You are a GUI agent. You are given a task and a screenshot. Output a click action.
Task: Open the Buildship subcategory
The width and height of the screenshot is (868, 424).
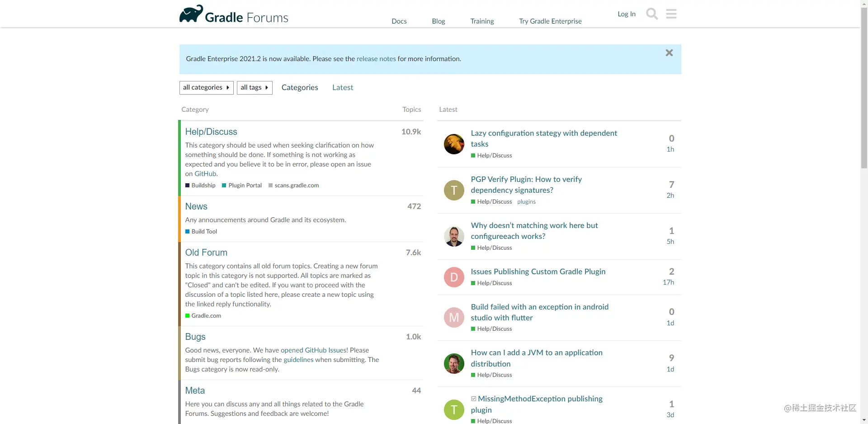(x=200, y=186)
